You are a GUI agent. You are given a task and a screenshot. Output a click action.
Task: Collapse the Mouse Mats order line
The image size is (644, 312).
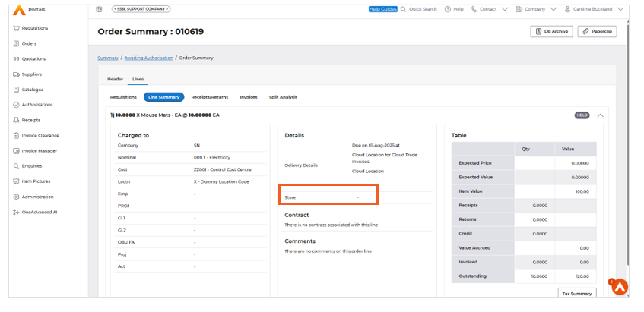pyautogui.click(x=600, y=115)
